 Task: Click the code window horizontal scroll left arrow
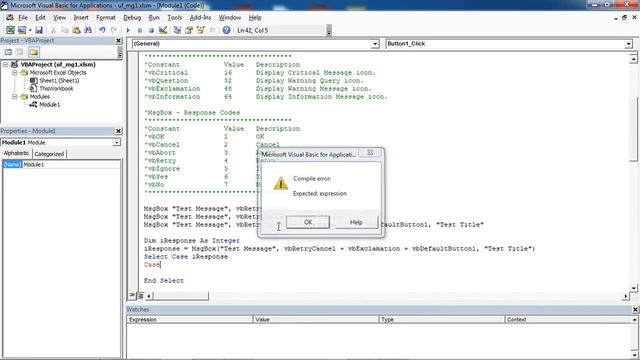[x=149, y=296]
